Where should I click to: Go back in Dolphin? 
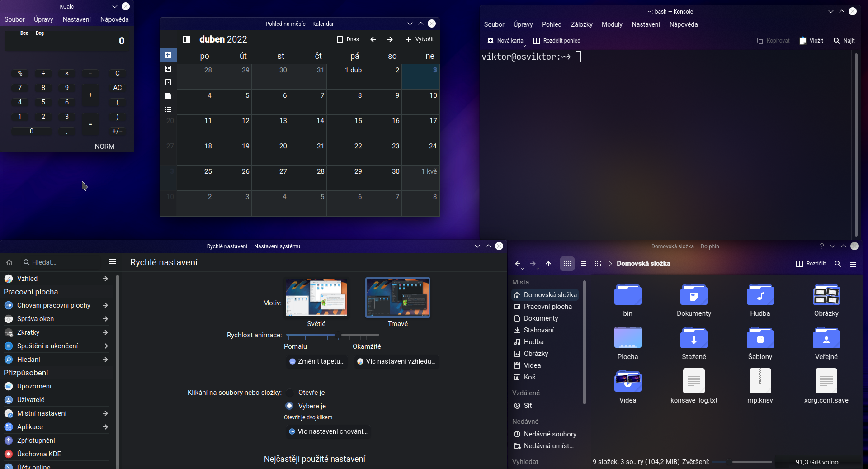click(518, 264)
